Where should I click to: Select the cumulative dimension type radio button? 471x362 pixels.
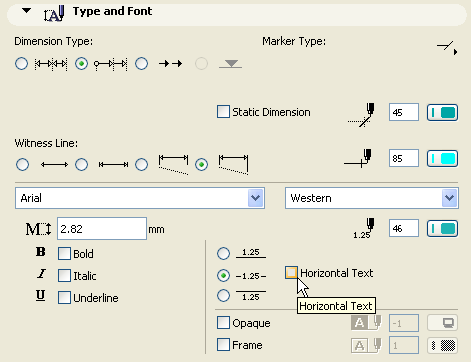coord(82,63)
